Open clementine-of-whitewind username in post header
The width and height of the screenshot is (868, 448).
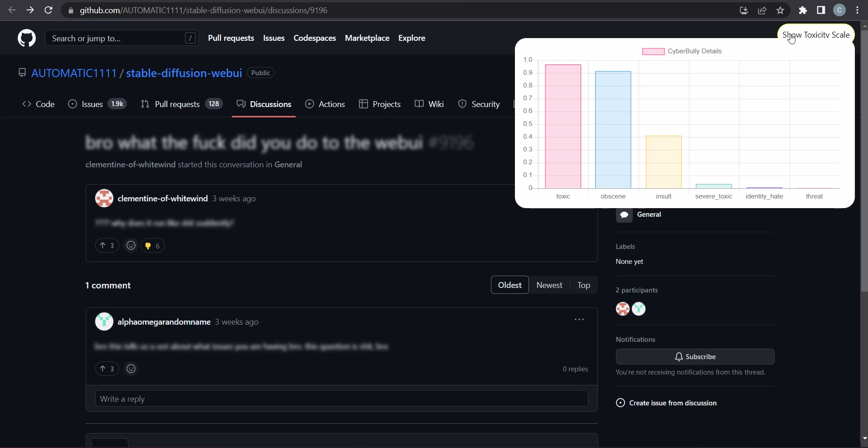[x=162, y=198]
